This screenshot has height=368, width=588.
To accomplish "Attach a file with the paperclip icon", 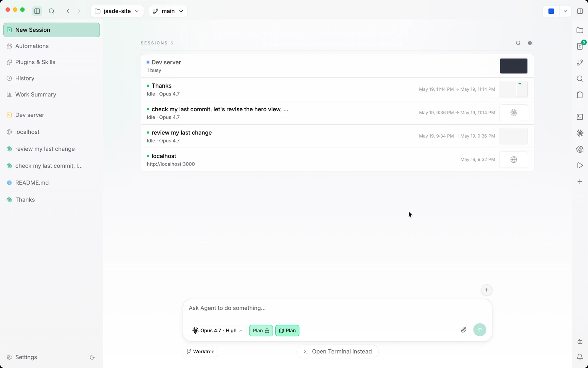I will [x=464, y=330].
